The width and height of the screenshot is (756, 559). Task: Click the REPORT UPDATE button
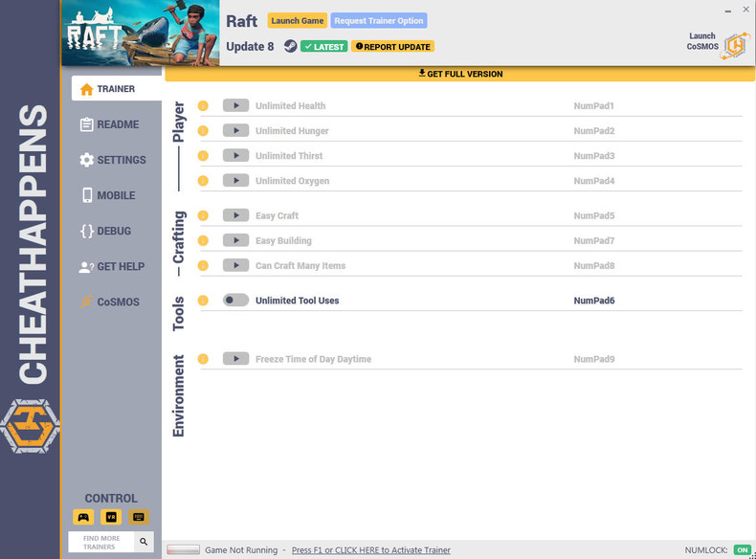[393, 47]
